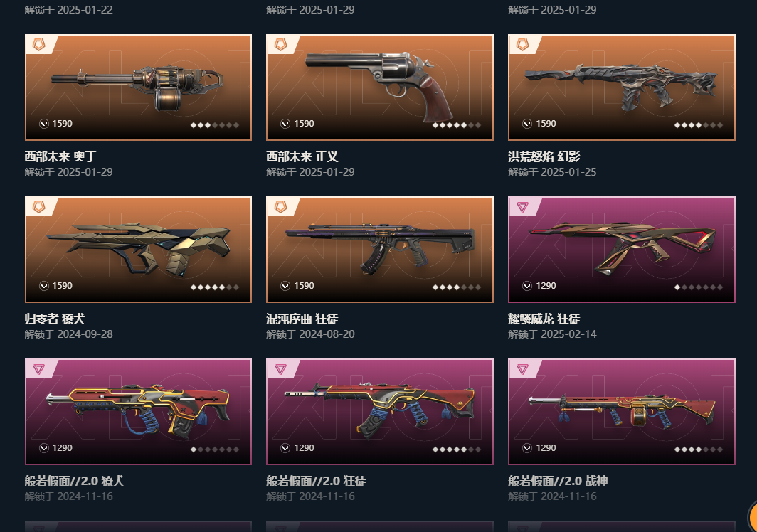Screen dimensions: 757x532
Task: Click the tier badge on 洪荒怒焰 幻影 card
Action: (522, 45)
